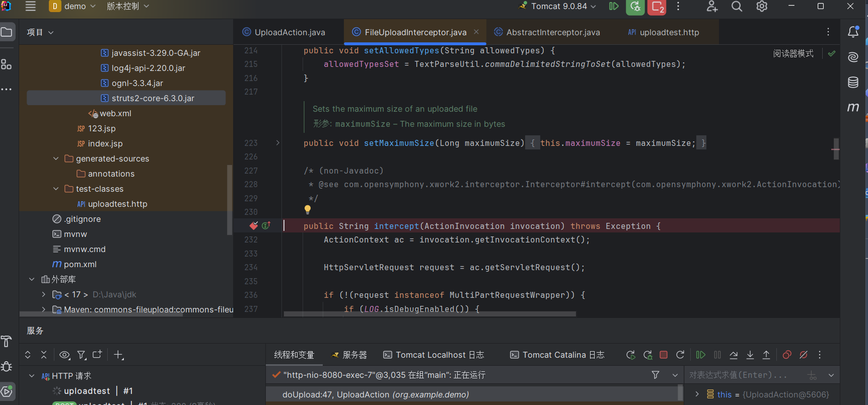The height and width of the screenshot is (405, 868).
Task: Collapse the HTTP 请求 node in Services
Action: click(32, 376)
